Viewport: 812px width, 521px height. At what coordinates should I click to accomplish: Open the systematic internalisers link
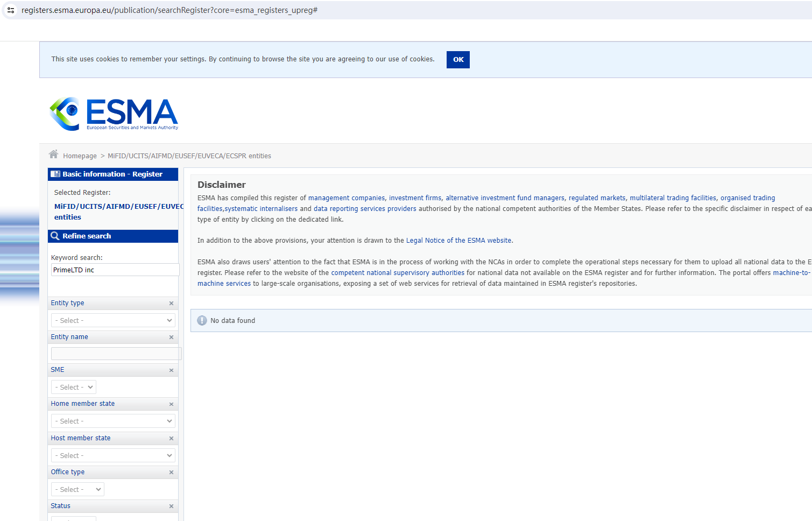261,209
